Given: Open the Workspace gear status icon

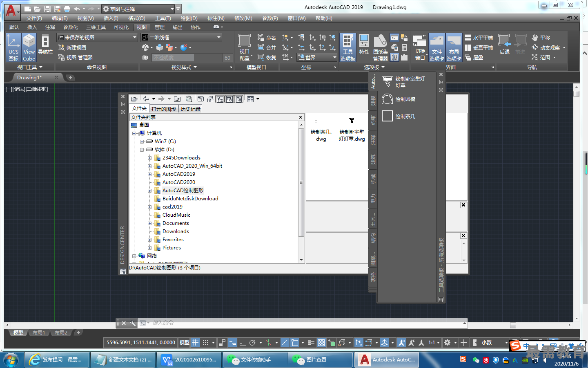Looking at the screenshot, I should pyautogui.click(x=447, y=343).
